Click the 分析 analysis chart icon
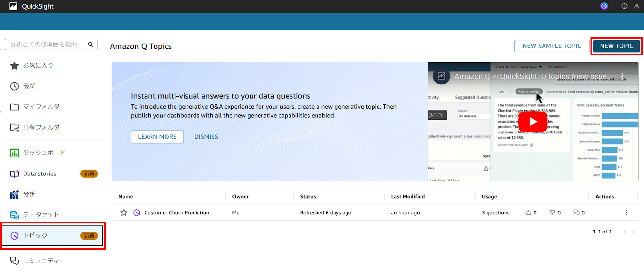The image size is (644, 276). [x=14, y=194]
